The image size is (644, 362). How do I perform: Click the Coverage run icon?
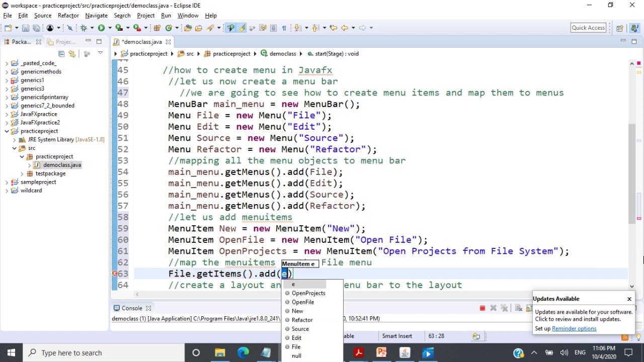(x=119, y=28)
